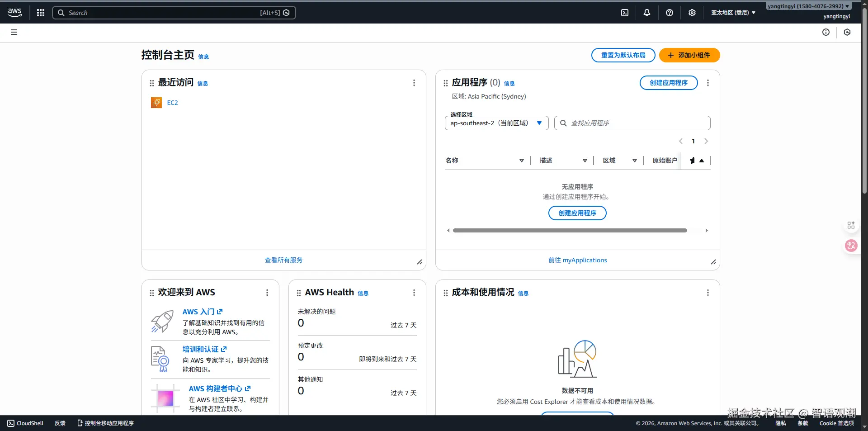Open the Applications (应用程序) widget options menu
Screen dimensions: 868x431
click(708, 83)
